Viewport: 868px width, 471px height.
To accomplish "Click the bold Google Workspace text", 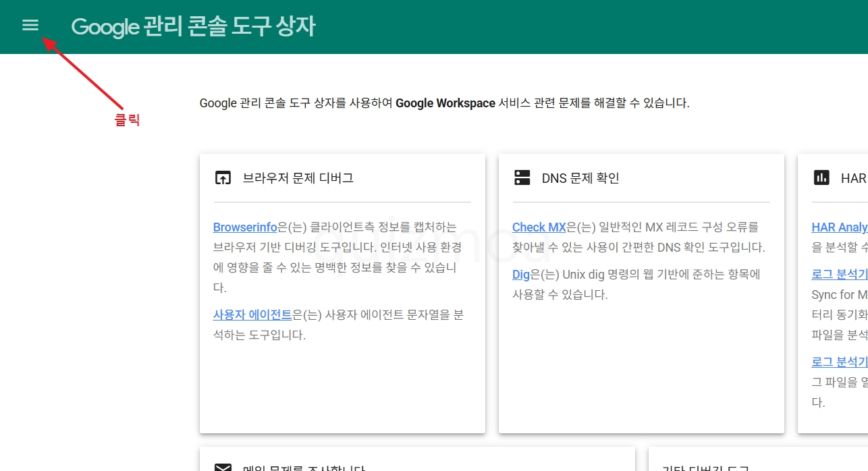I will click(x=445, y=103).
